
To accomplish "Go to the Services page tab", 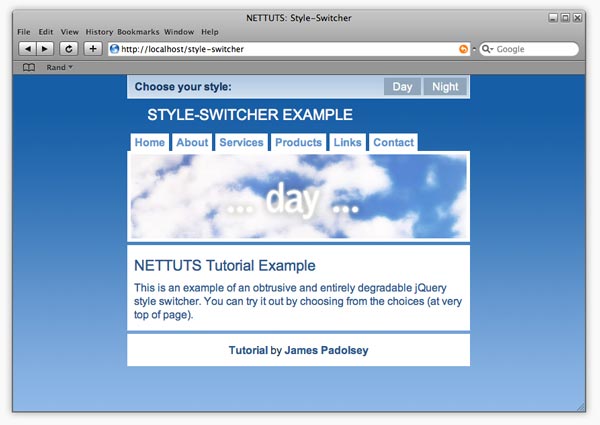I will pos(241,143).
